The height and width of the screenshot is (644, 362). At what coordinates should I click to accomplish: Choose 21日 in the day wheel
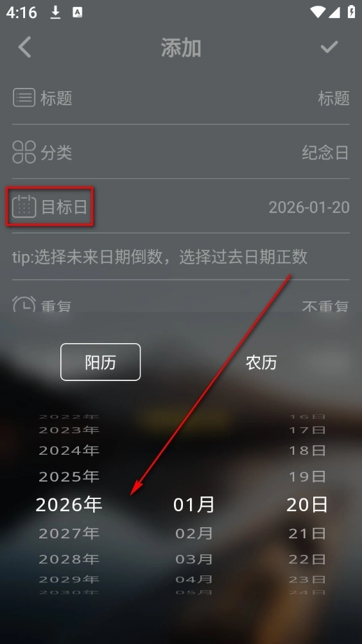pos(307,534)
